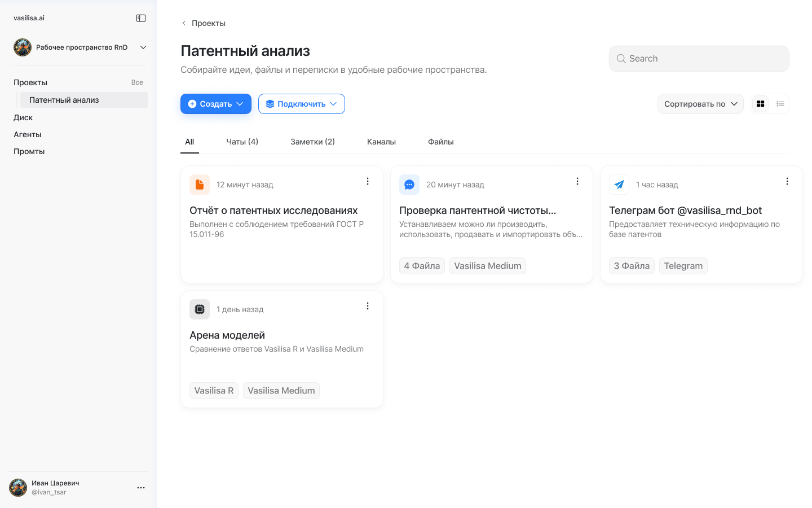Viewport: 812px width, 508px height.
Task: Click the Telegram paper plane icon
Action: (619, 185)
